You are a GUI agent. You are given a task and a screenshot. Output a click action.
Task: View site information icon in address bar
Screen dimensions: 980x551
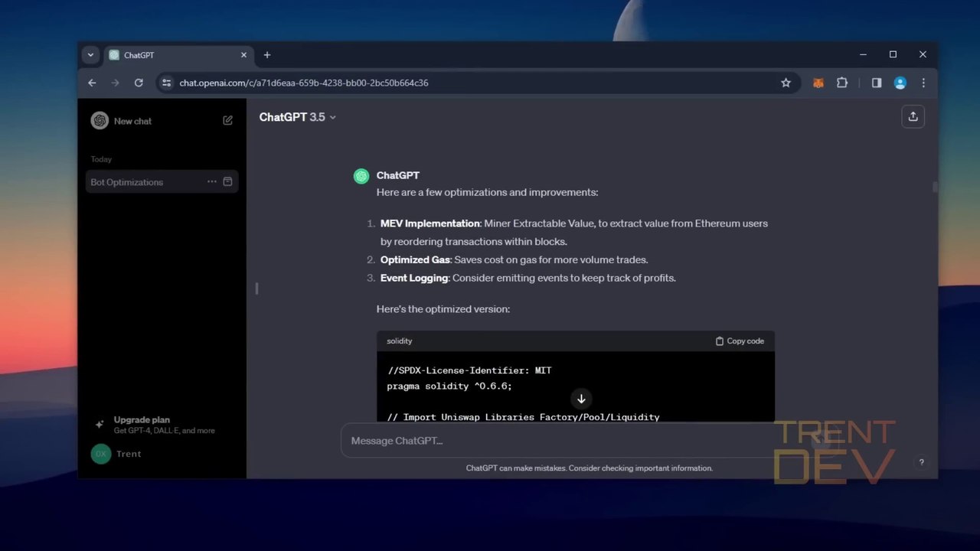click(166, 83)
